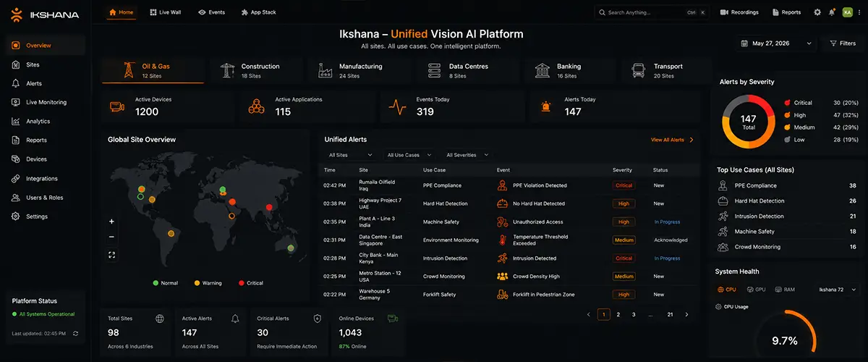This screenshot has height=362, width=868.
Task: Focus the Search Anything field
Action: (x=652, y=12)
